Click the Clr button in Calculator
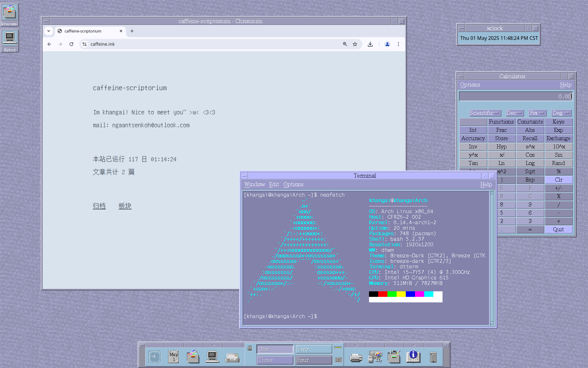The height and width of the screenshot is (368, 588). 558,180
